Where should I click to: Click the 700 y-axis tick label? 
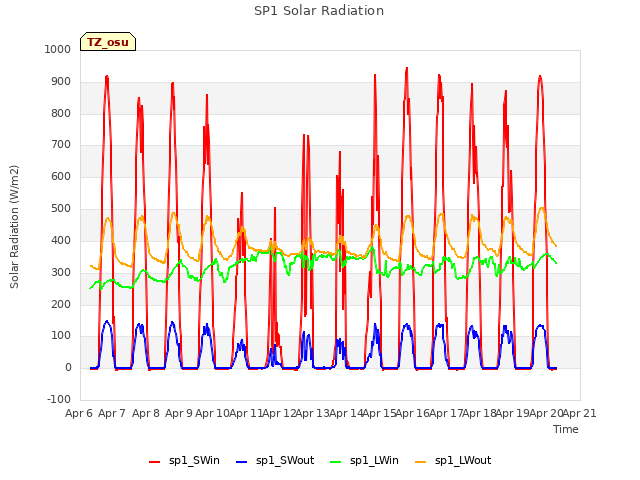[61, 144]
